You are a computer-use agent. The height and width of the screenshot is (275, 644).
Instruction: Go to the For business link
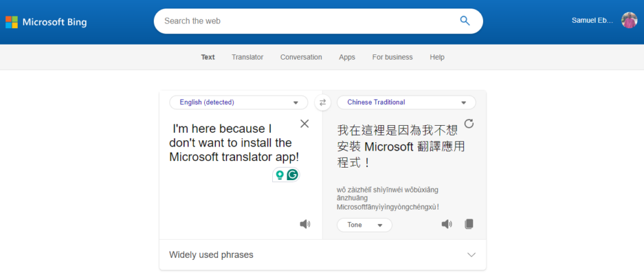click(392, 57)
